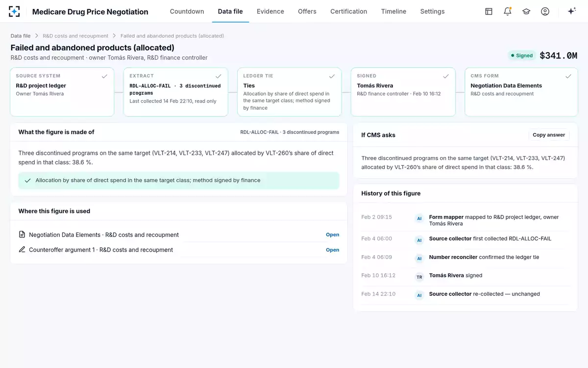This screenshot has height=368, width=588.
Task: Click the checkmark on Source System card
Action: pos(104,76)
